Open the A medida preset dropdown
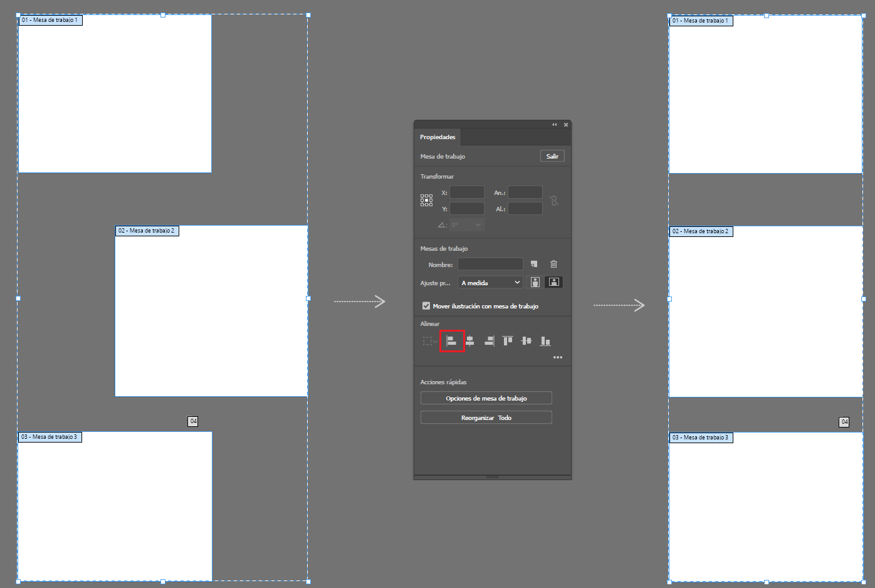 pos(490,282)
